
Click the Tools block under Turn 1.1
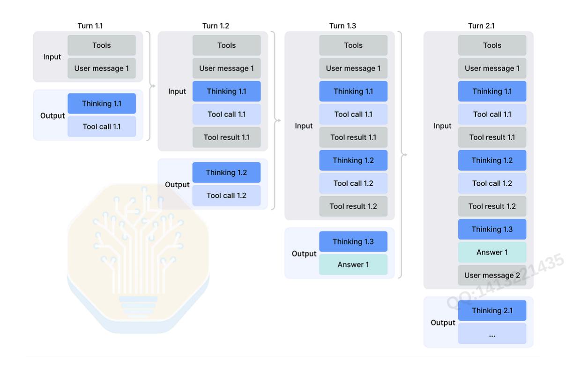point(102,45)
